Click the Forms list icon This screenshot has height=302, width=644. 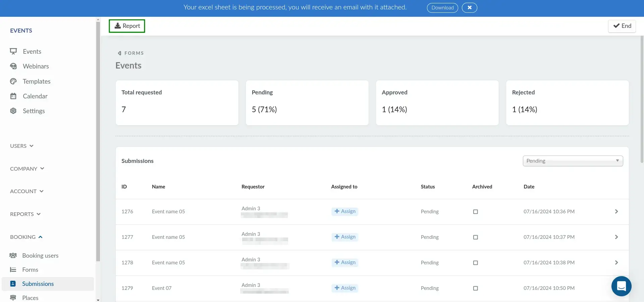tap(13, 270)
